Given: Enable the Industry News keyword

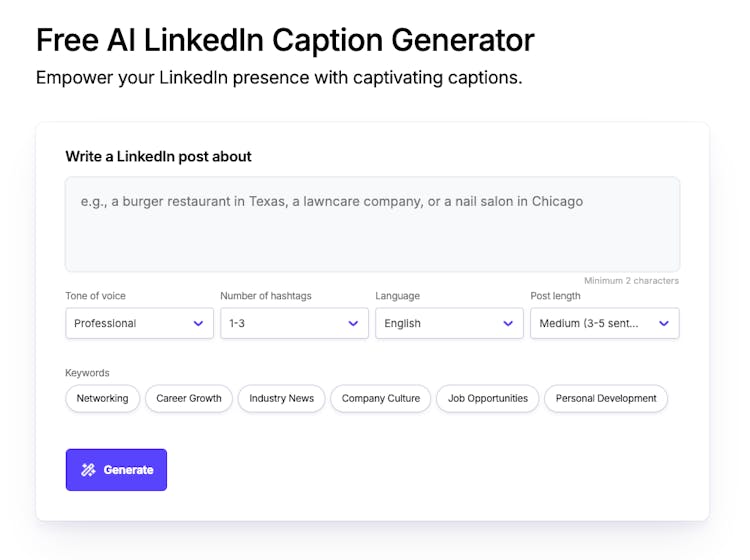Looking at the screenshot, I should (x=281, y=398).
